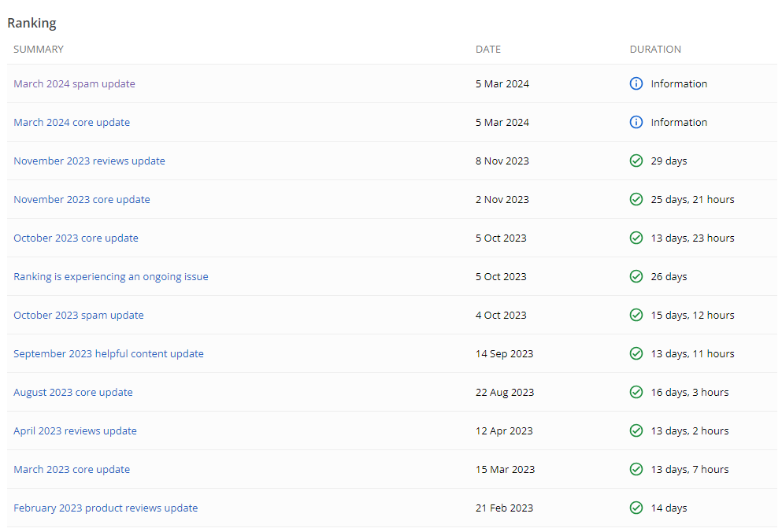Screen dimensions: 782x532
Task: Click the DATE column header
Action: (488, 49)
